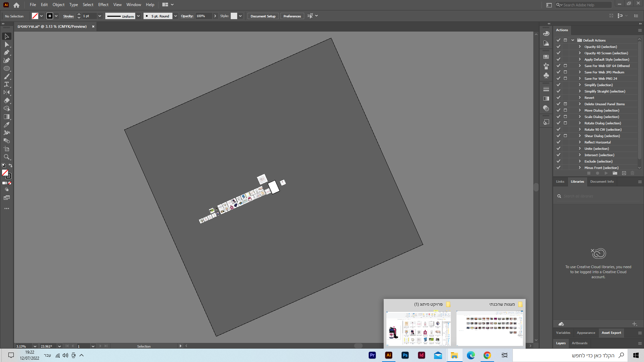
Task: Activate the Eyedropper tool
Action: pyautogui.click(x=7, y=125)
